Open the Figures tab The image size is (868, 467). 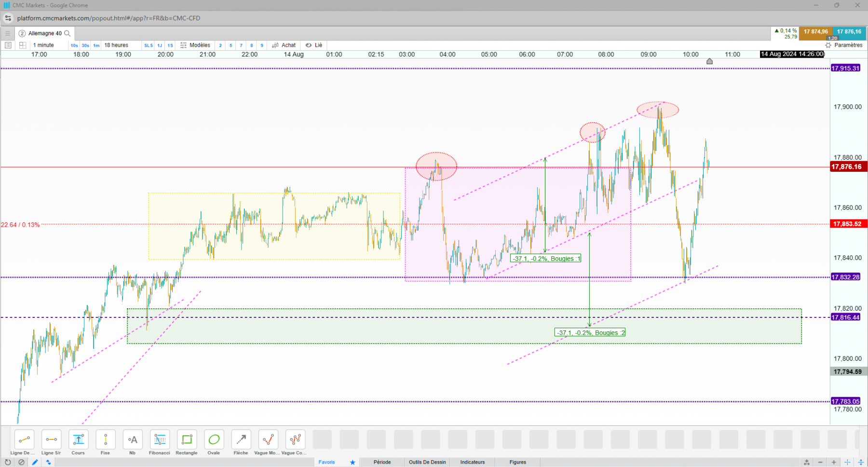pos(518,462)
